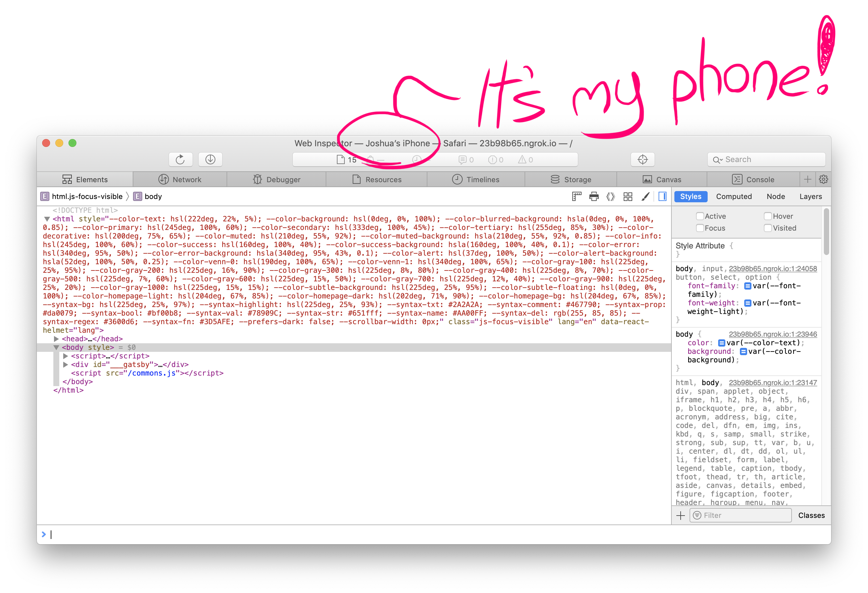
Task: Click variable icon beside font-weight value
Action: 748,303
